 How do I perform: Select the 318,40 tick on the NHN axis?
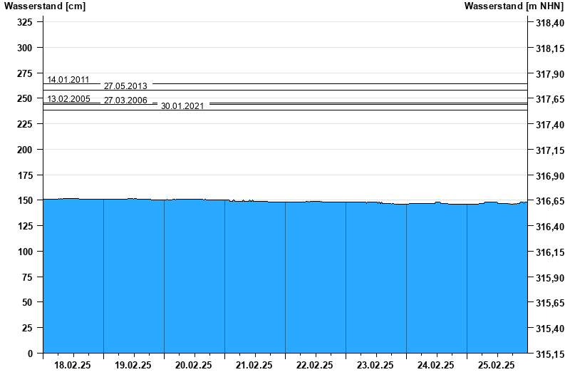click(549, 24)
